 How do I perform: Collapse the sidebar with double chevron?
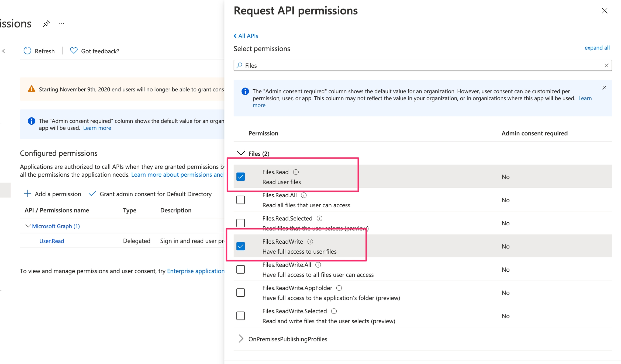pyautogui.click(x=4, y=51)
